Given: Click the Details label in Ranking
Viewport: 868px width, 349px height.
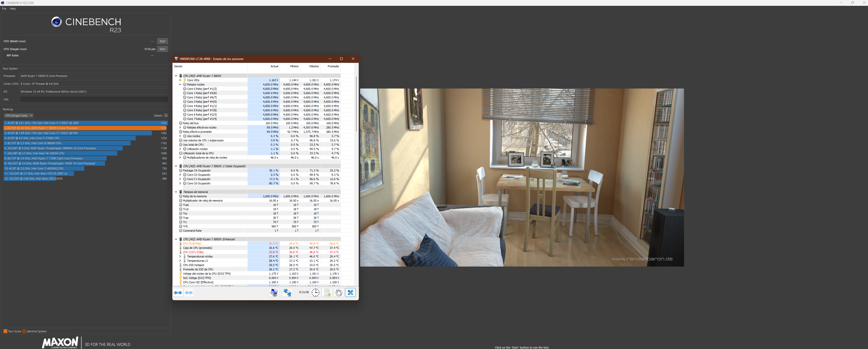Looking at the screenshot, I should click(158, 116).
